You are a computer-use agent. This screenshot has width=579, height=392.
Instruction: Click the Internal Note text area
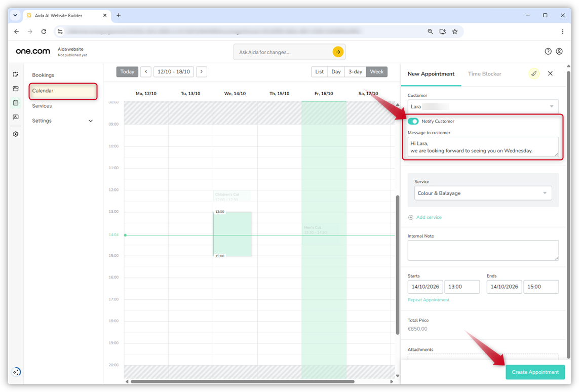click(x=483, y=250)
